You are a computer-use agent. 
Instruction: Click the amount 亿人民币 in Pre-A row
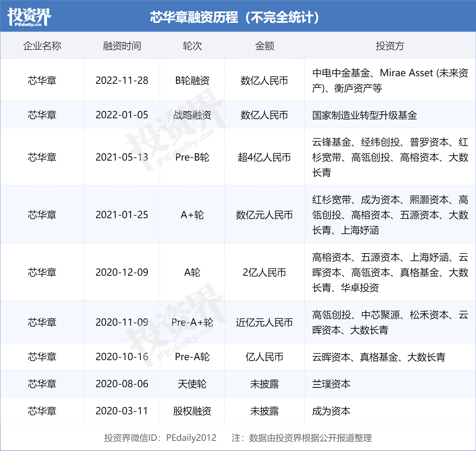point(264,357)
